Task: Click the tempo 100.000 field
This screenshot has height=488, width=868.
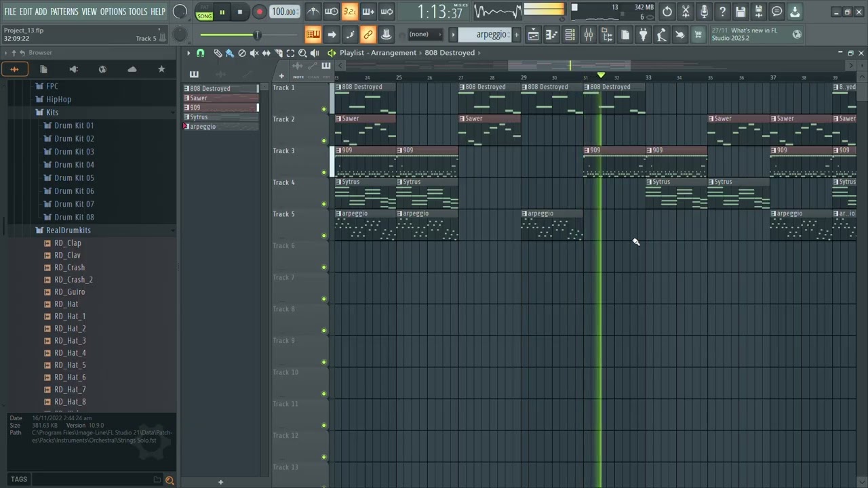Action: 285,12
